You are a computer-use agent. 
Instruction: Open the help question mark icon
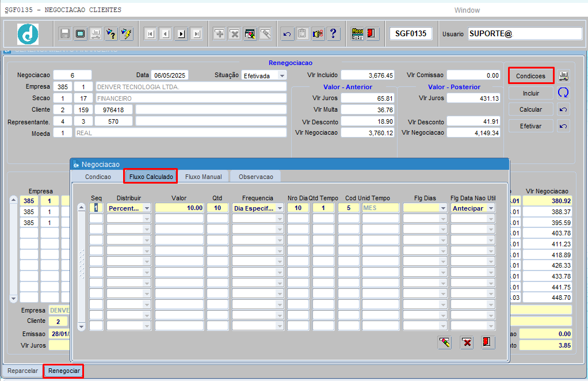[x=333, y=34]
